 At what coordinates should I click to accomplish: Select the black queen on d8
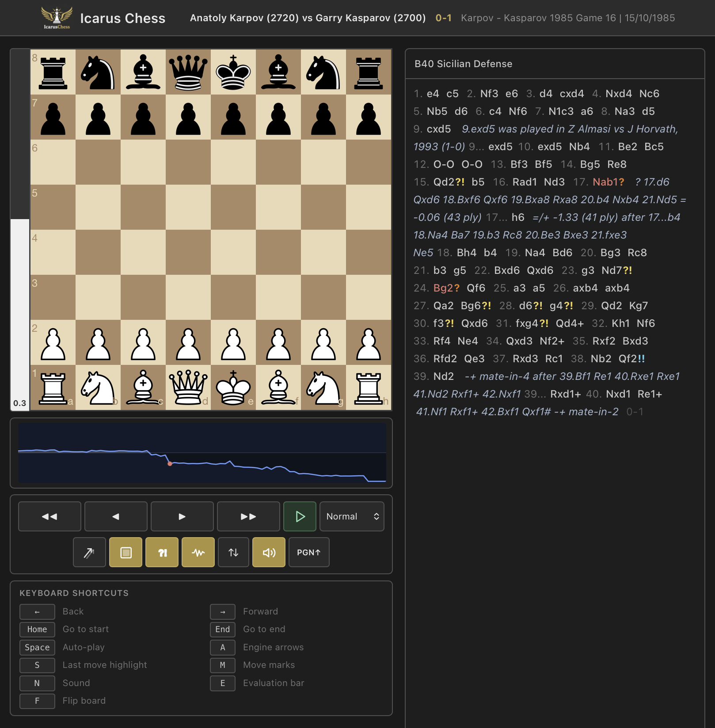point(188,72)
